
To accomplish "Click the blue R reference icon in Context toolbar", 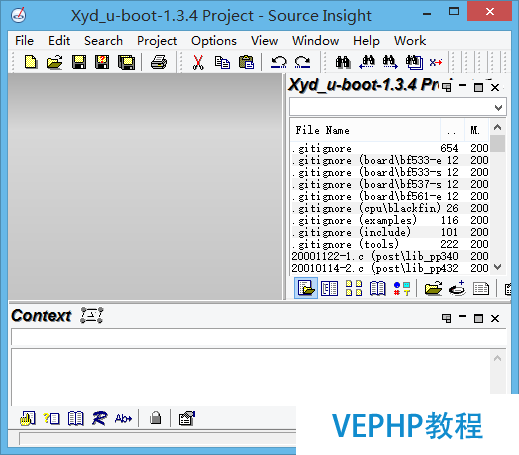I will click(99, 418).
